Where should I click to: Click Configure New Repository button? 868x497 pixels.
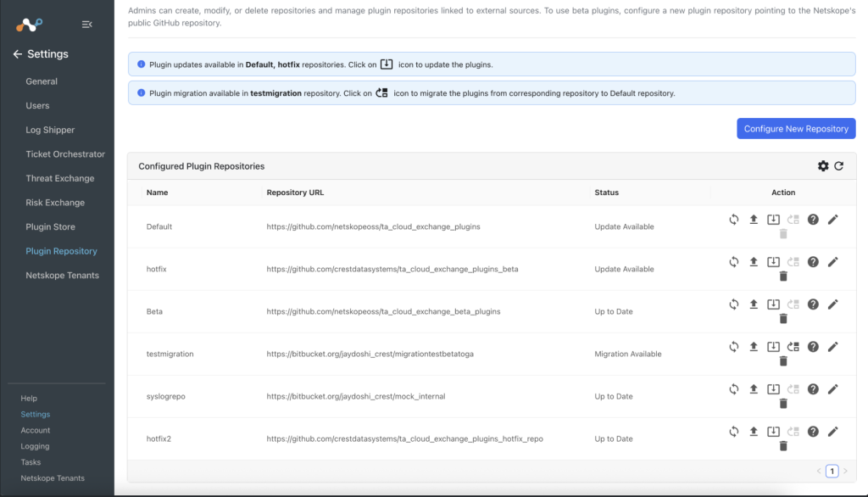coord(796,129)
